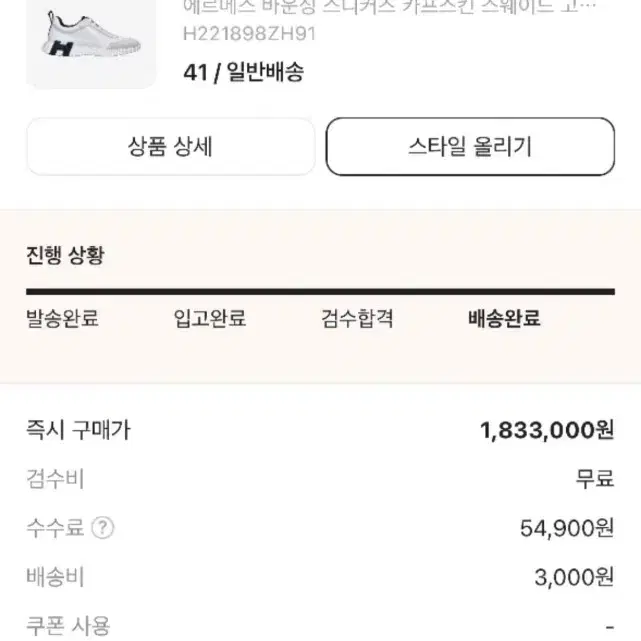641x641 pixels.
Task: Click the 즉시 구매가 1,833,000원 amount
Action: [547, 430]
